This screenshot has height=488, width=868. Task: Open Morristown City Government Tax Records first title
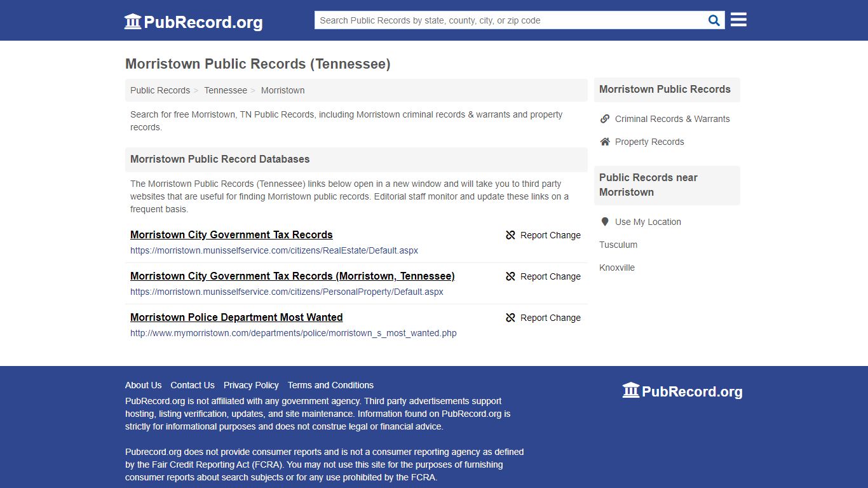tap(231, 234)
